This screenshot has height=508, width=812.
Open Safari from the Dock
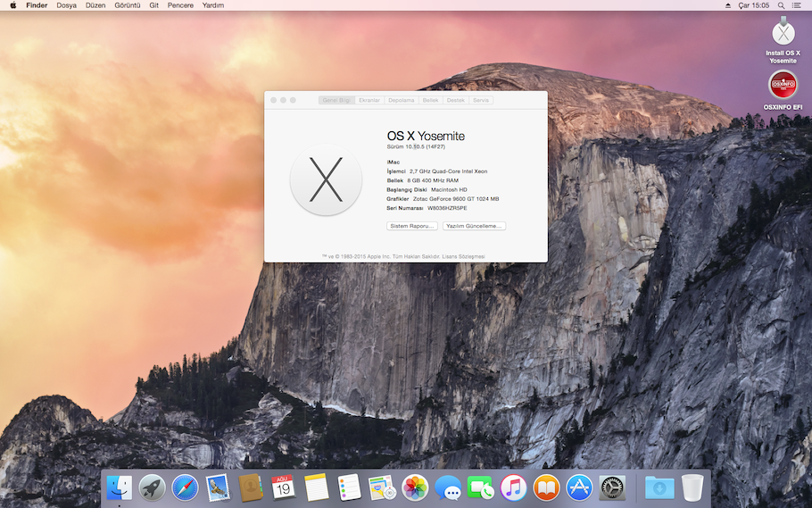pyautogui.click(x=186, y=487)
